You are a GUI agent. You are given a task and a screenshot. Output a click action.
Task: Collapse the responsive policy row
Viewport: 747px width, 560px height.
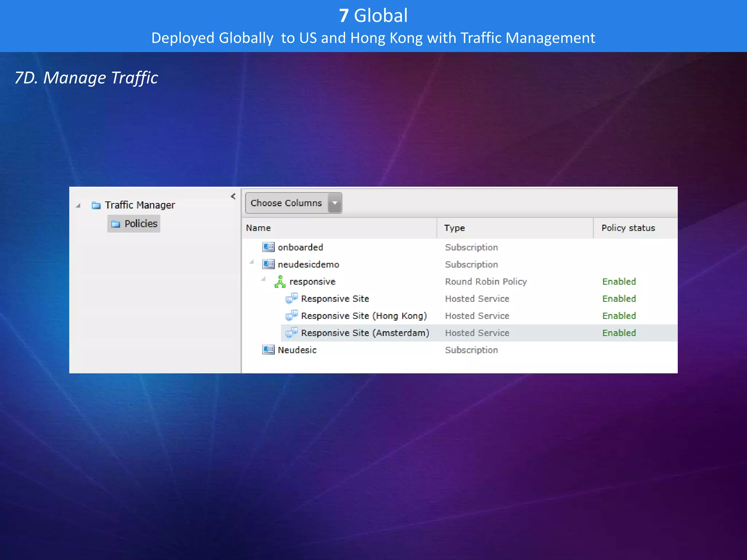point(263,279)
